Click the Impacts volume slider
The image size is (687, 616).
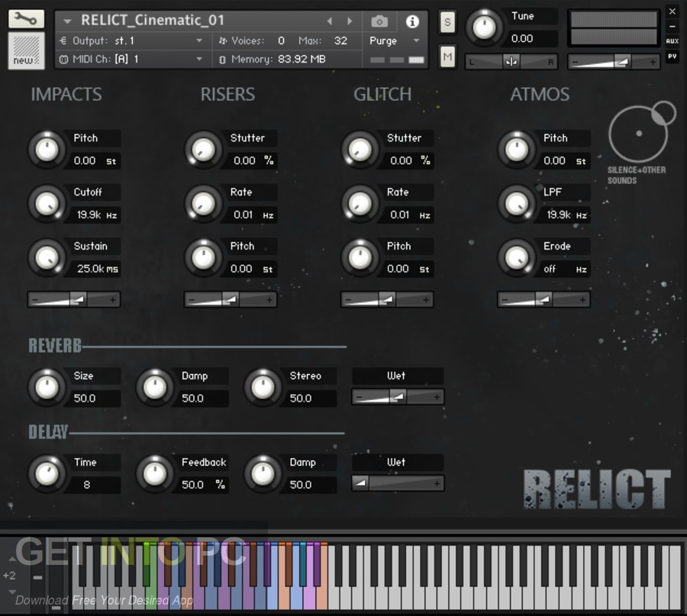coord(74,300)
